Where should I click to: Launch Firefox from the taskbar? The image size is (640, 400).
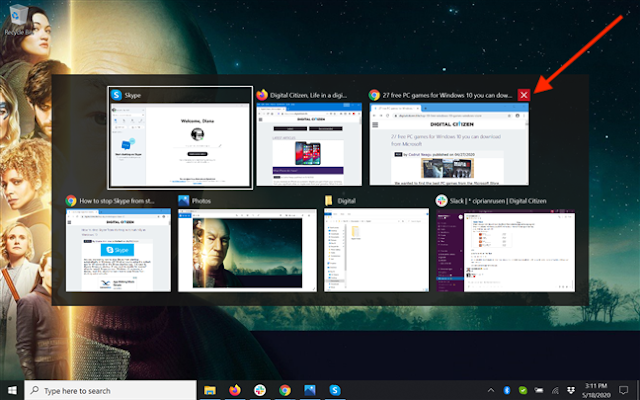[236, 390]
